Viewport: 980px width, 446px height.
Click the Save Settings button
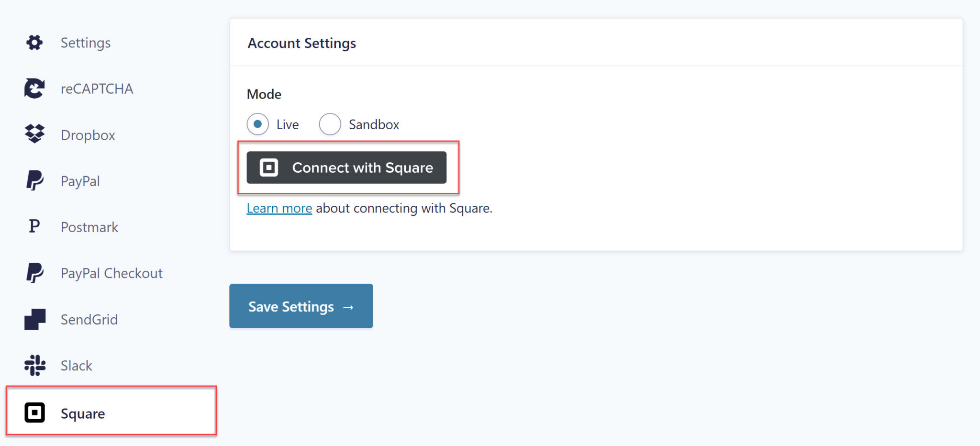coord(301,306)
